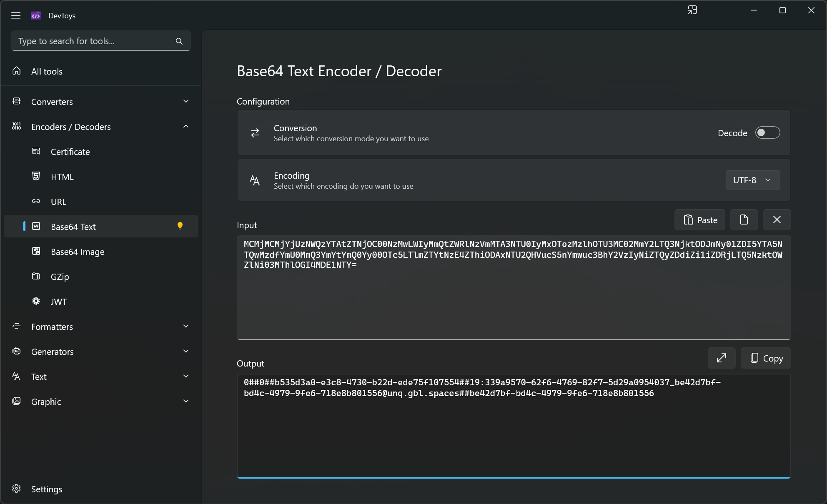Click the URL link icon
The height and width of the screenshot is (504, 827).
[x=36, y=202]
